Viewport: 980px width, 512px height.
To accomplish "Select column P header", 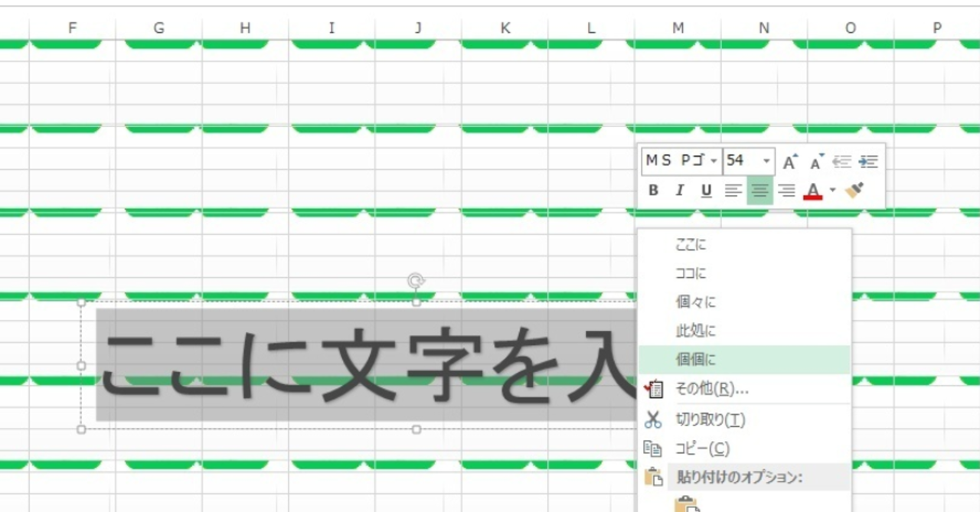I will click(x=937, y=28).
